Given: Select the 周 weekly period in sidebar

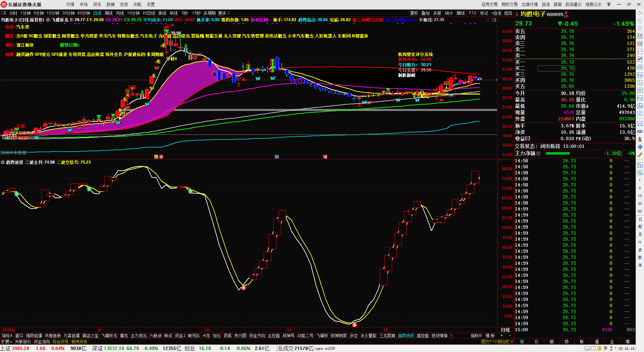Looking at the screenshot, I should pos(640,227).
